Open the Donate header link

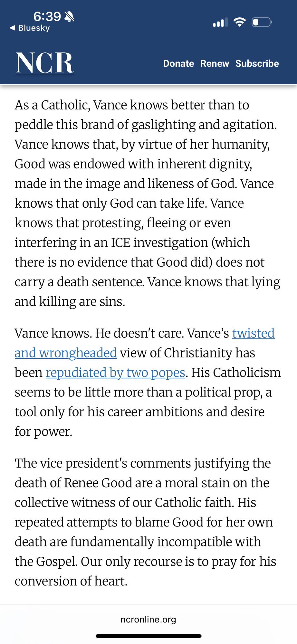178,63
